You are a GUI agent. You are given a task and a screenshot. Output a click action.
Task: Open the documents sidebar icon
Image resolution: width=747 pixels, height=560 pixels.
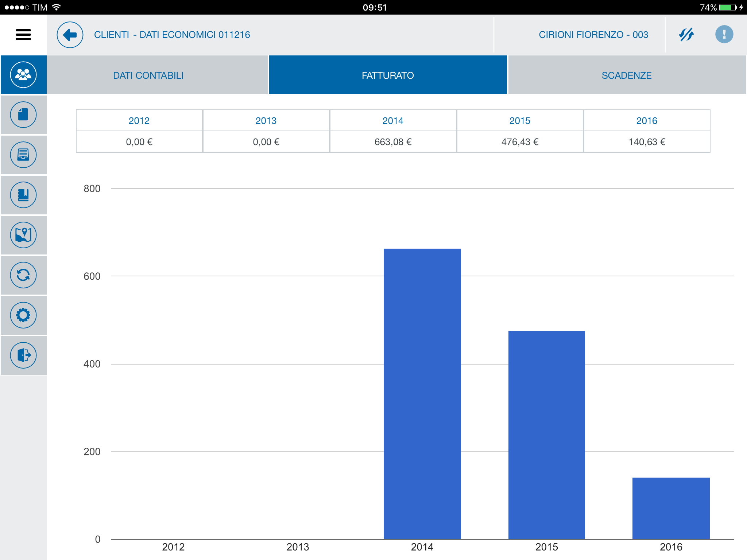pos(23,115)
